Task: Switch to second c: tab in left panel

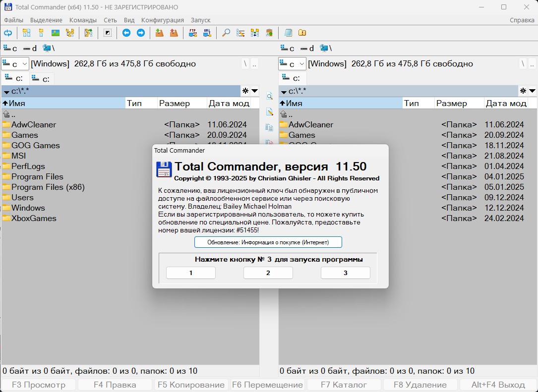Action: [x=41, y=78]
